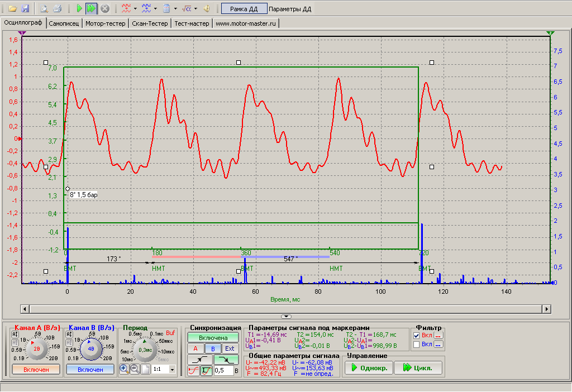Select rising edge trigger button

199,360
